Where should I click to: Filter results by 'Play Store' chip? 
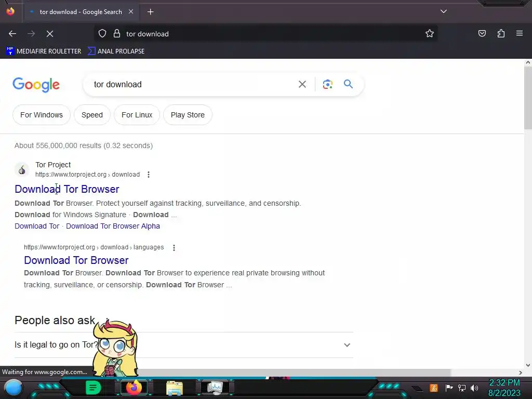(188, 115)
